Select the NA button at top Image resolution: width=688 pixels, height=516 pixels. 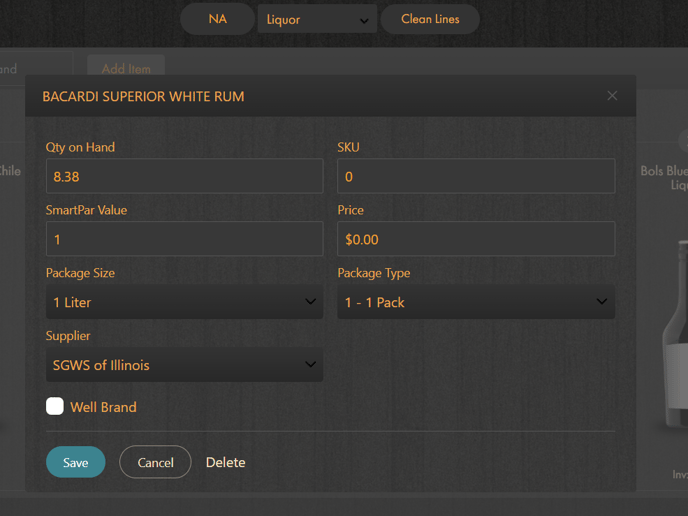tap(218, 19)
